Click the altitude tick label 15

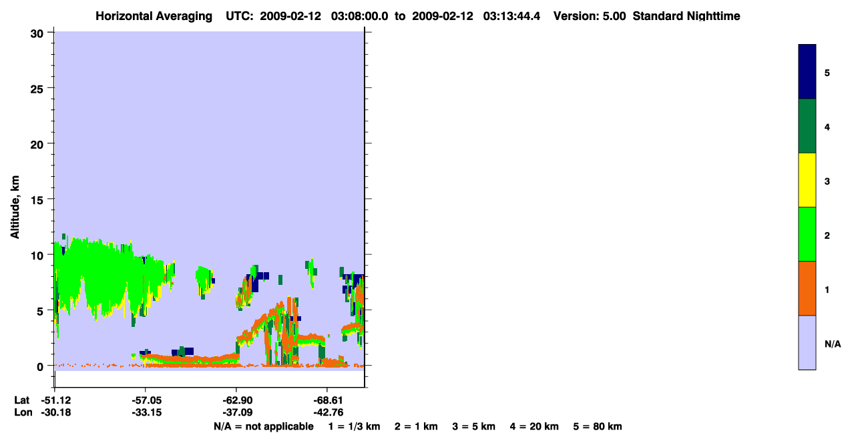tap(39, 199)
